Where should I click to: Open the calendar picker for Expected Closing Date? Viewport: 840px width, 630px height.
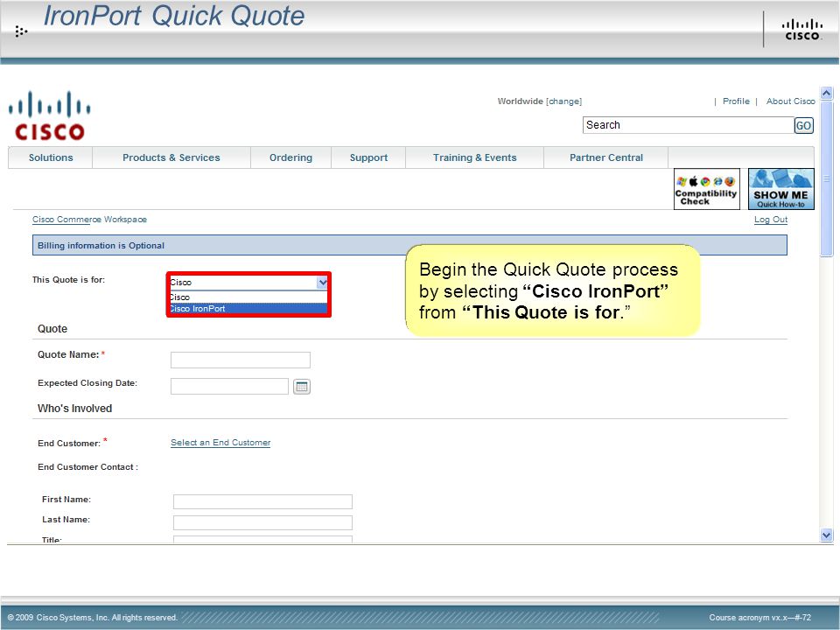pyautogui.click(x=302, y=386)
